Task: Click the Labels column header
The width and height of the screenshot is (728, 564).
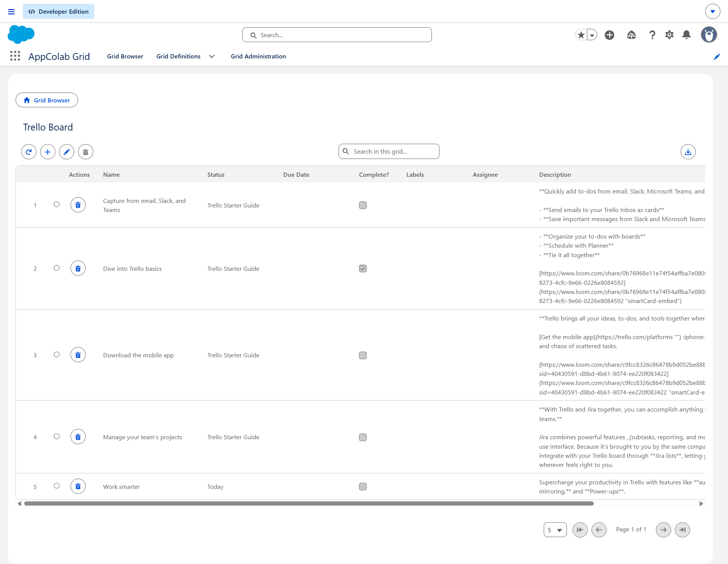Action: [415, 174]
